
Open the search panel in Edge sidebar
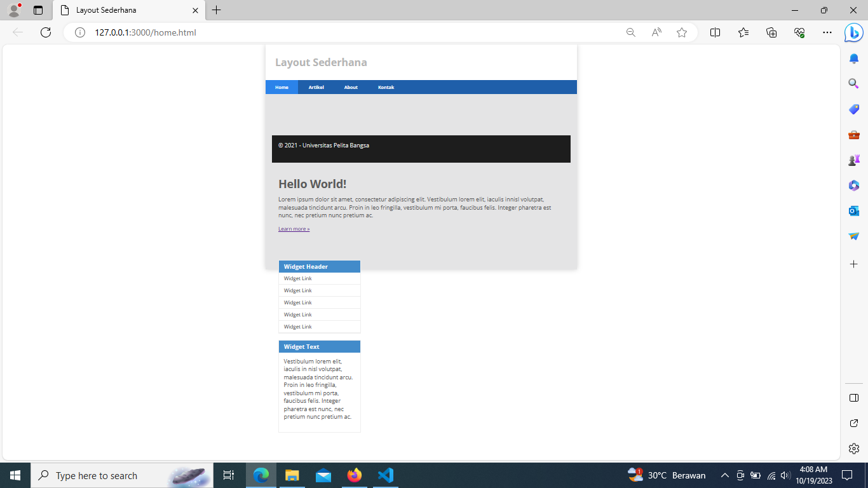click(853, 83)
